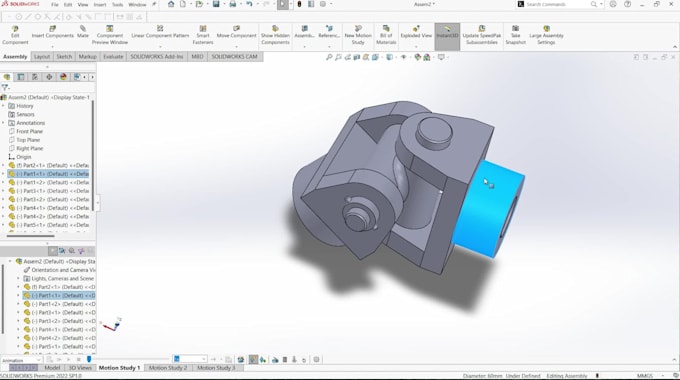Collapse the CommandManager ribbon chevron
This screenshot has height=380, width=680.
tap(675, 46)
